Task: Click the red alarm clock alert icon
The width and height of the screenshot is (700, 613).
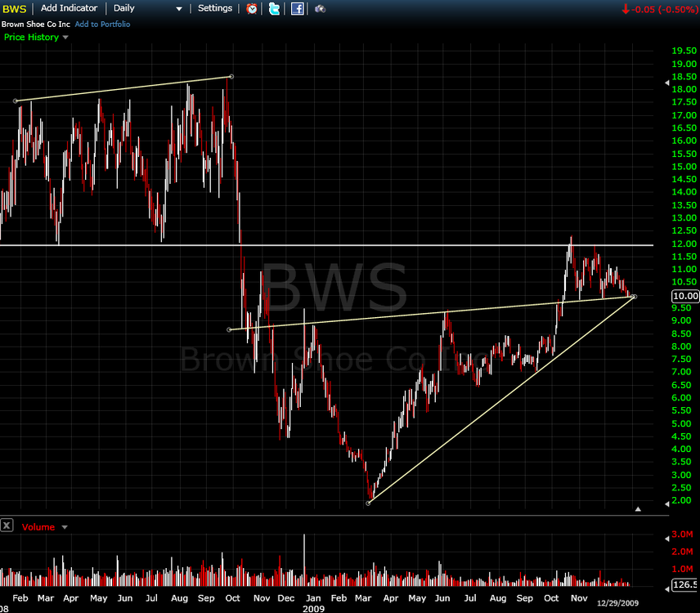Action: tap(252, 8)
